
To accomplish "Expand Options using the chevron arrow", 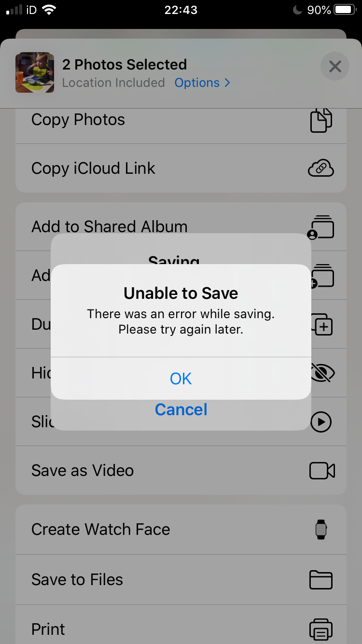I will (227, 83).
